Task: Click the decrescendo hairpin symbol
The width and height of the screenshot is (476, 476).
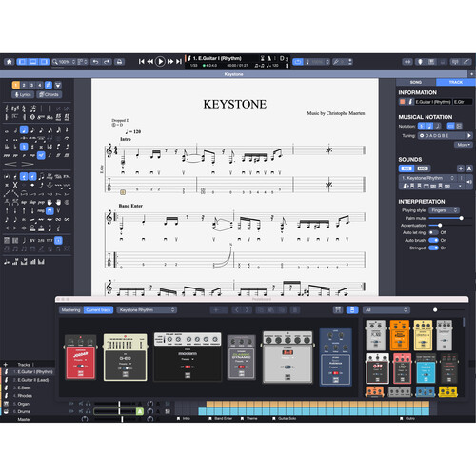Action: click(x=28, y=164)
